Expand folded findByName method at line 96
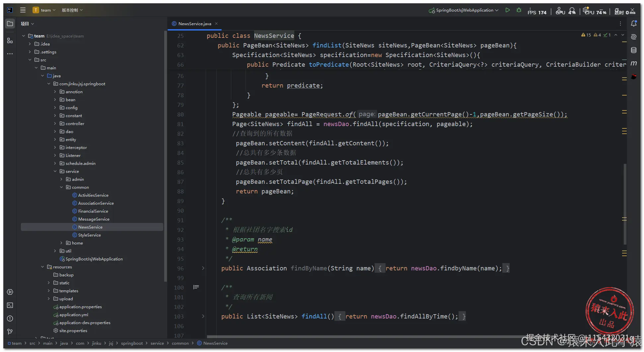Screen dimensions: 644x352 pos(203,268)
